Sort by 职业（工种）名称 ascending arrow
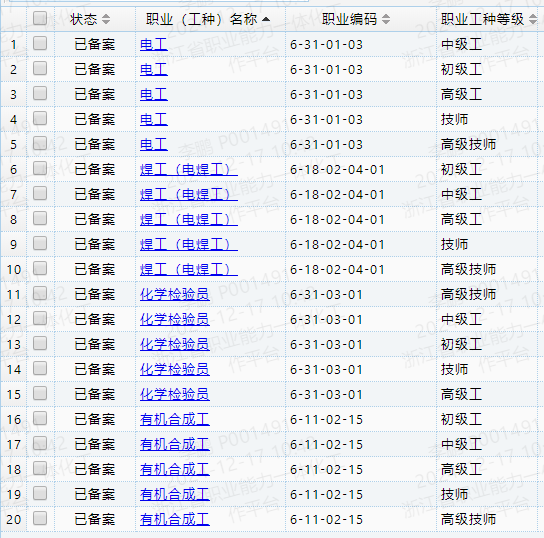Image resolution: width=544 pixels, height=538 pixels. (x=266, y=19)
